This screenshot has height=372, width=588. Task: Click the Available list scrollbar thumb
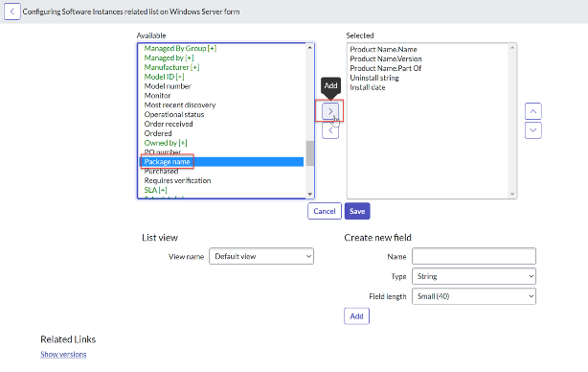tap(309, 153)
